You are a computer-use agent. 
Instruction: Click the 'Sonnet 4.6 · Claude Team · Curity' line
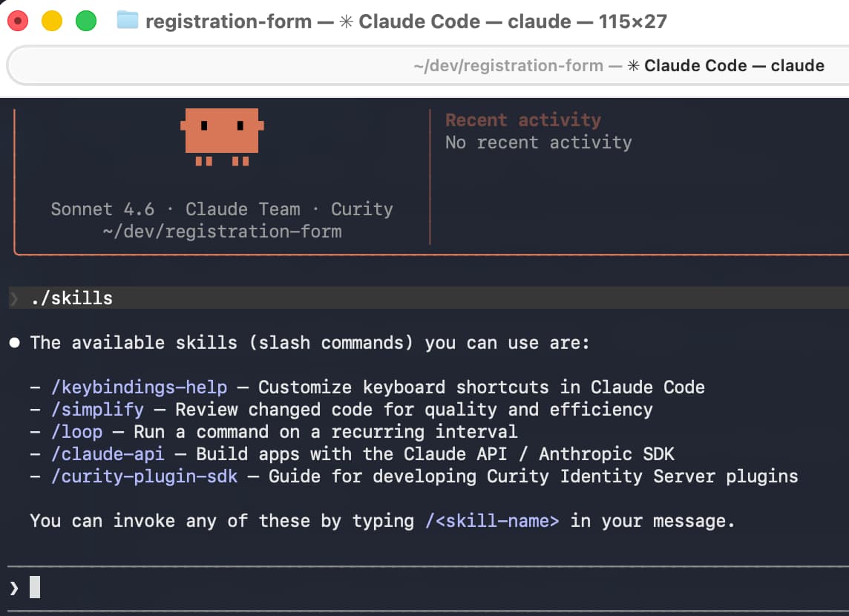(x=222, y=209)
